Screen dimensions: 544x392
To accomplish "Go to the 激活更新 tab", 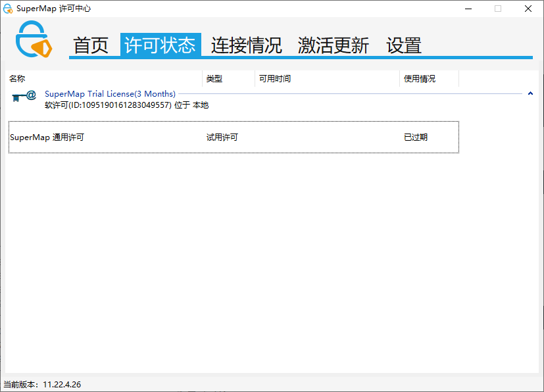I will click(x=333, y=45).
